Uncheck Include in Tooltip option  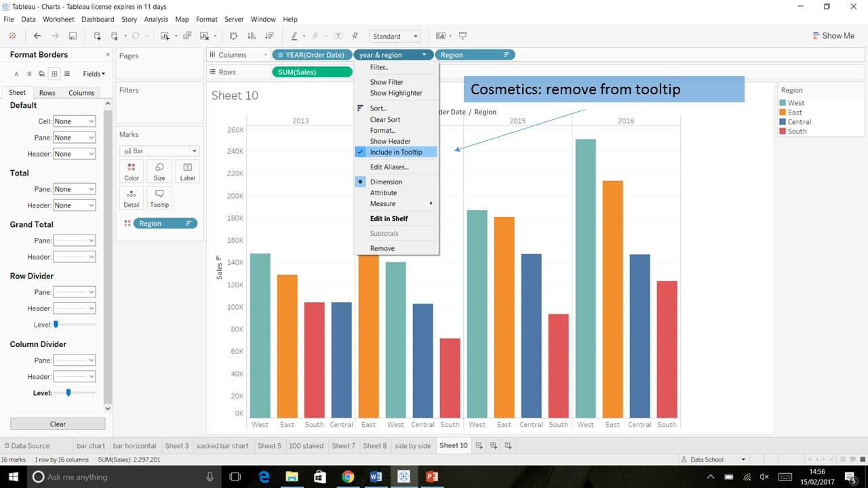tap(395, 152)
